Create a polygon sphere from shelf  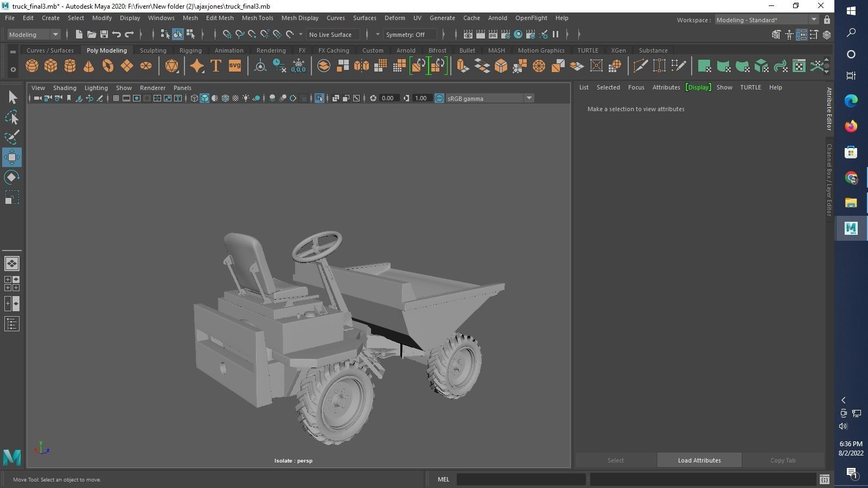tap(32, 66)
